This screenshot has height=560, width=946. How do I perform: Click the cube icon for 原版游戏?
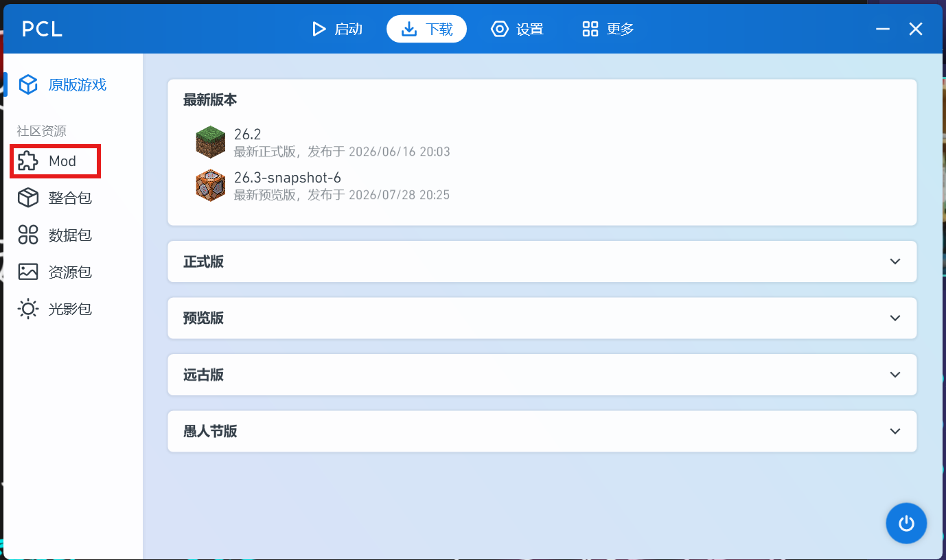(28, 84)
